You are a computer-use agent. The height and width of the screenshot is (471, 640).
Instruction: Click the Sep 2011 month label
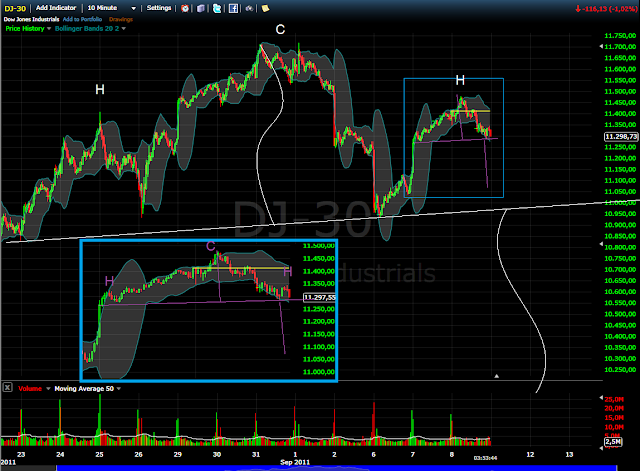(295, 462)
